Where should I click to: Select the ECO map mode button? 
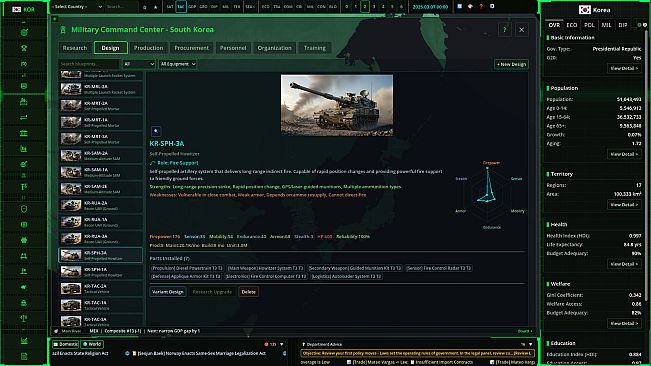click(265, 7)
